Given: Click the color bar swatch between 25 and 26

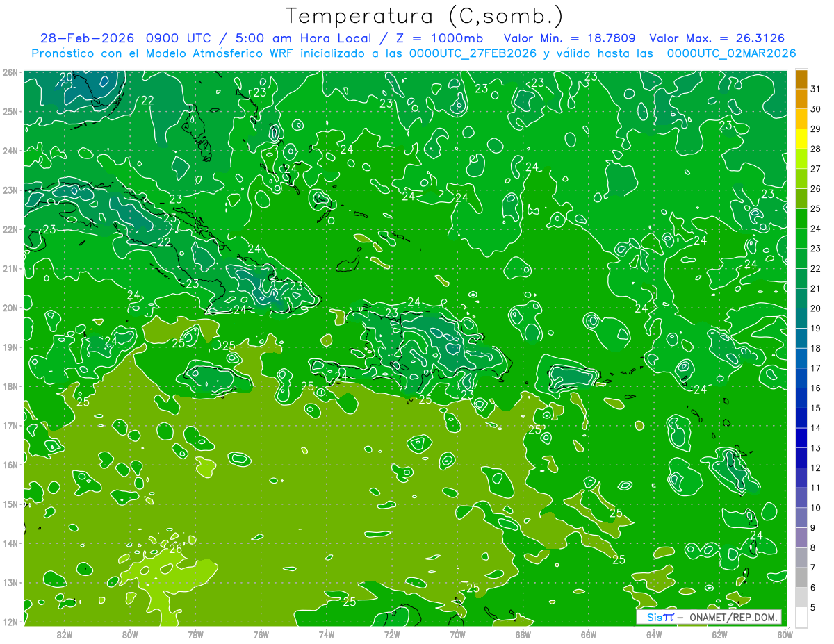Looking at the screenshot, I should coord(801,199).
